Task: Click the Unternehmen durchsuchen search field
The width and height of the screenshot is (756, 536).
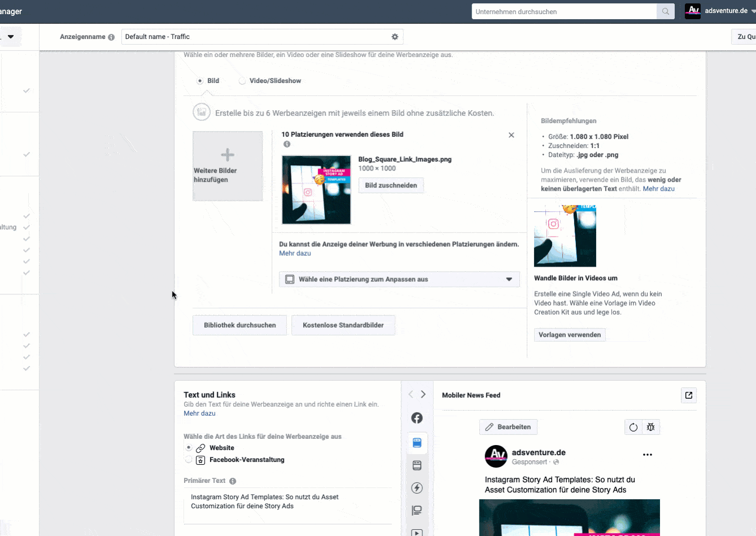Action: pos(564,11)
